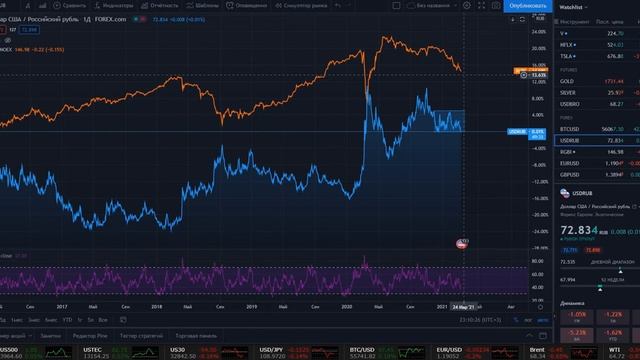Click the blue 72.834 buy price button
Screen dimensions: 640x360
point(29,30)
